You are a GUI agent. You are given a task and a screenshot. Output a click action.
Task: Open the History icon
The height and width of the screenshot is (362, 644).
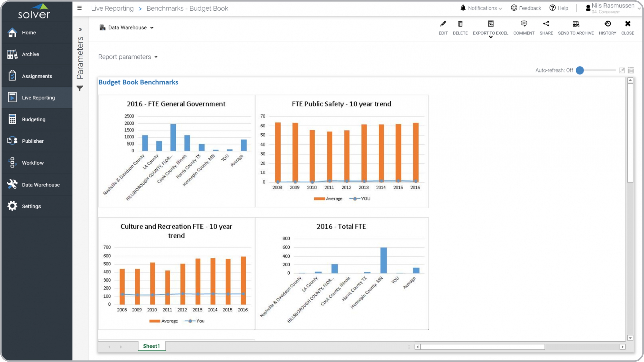tap(607, 24)
